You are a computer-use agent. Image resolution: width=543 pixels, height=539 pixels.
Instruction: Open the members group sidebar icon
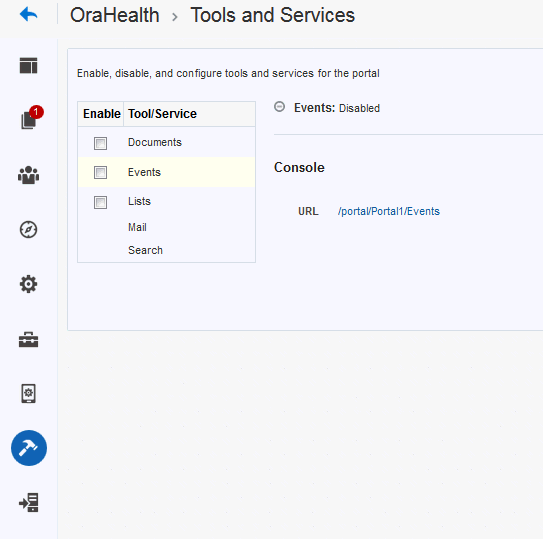(x=28, y=175)
